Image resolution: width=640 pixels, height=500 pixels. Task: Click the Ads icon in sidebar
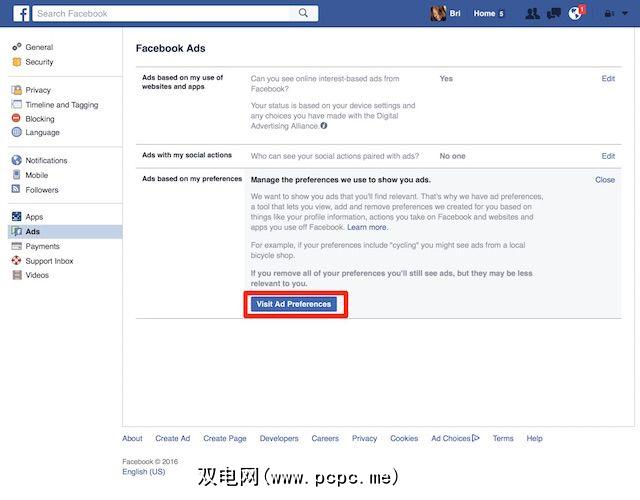coord(17,231)
